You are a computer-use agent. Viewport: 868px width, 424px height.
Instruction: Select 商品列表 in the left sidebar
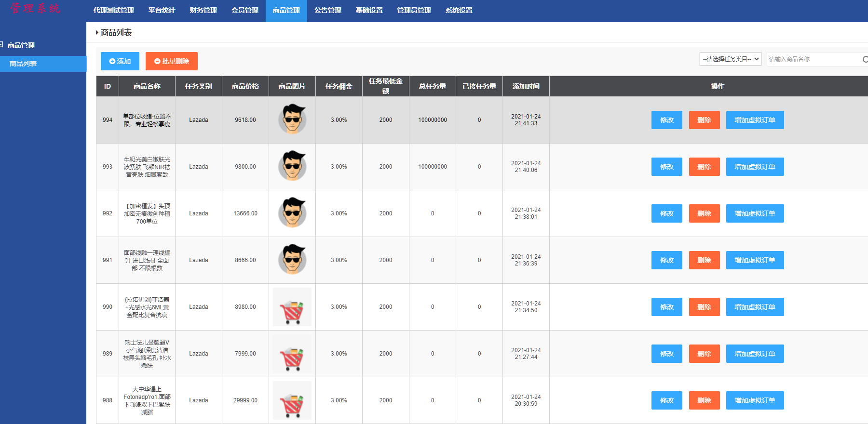23,64
